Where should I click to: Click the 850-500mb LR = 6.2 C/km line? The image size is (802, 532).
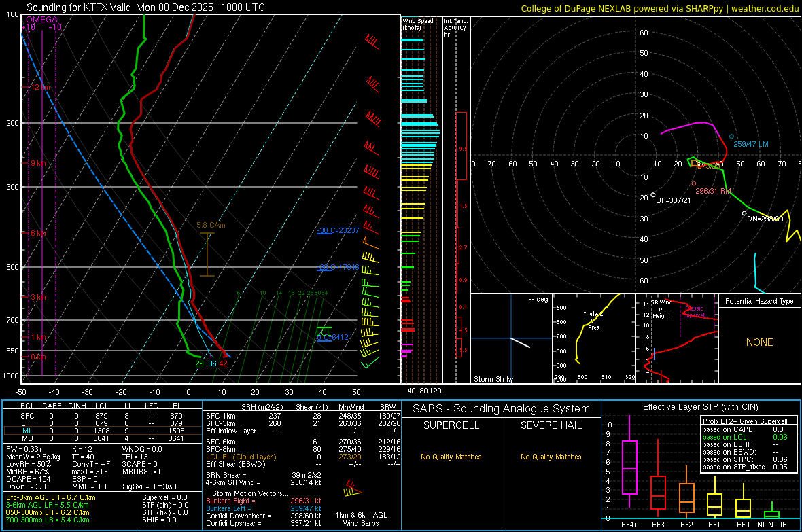point(48,512)
